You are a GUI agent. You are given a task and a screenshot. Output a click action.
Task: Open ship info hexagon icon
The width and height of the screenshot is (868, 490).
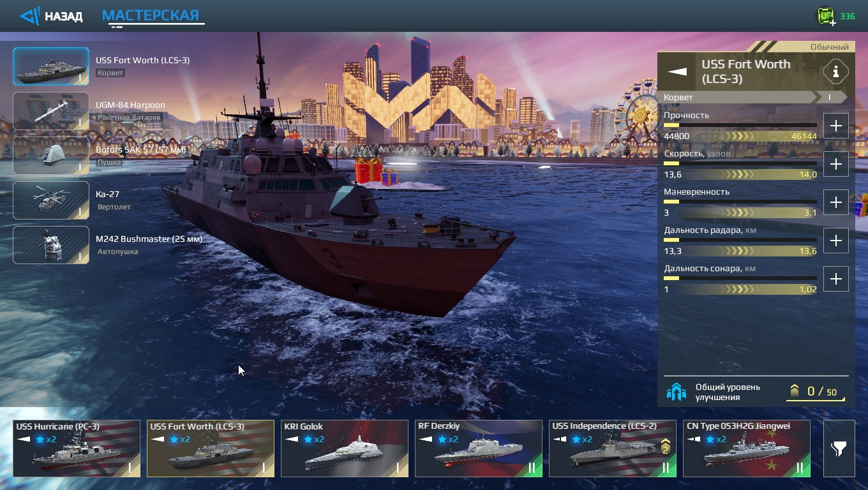(835, 71)
